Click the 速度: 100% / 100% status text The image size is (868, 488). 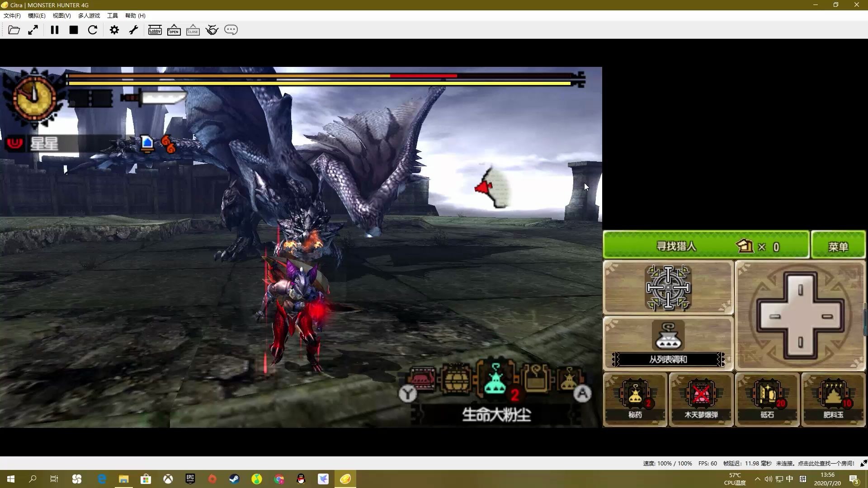[667, 463]
